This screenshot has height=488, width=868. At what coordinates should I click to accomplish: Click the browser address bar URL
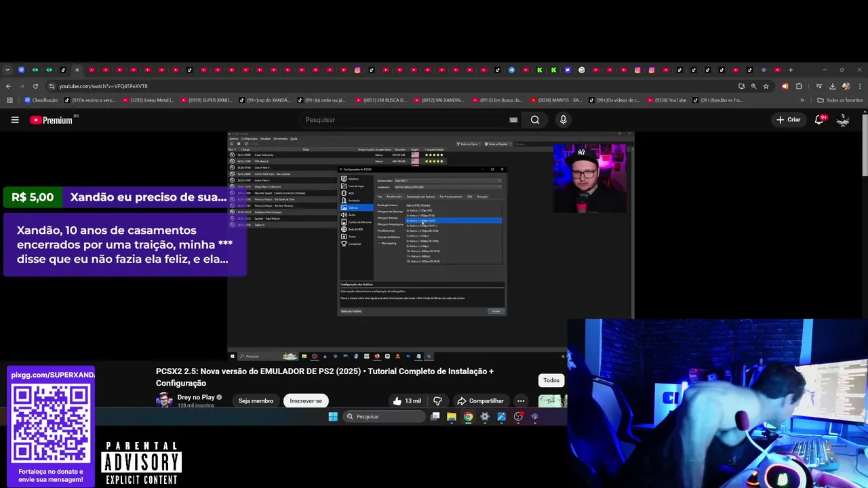coord(103,86)
